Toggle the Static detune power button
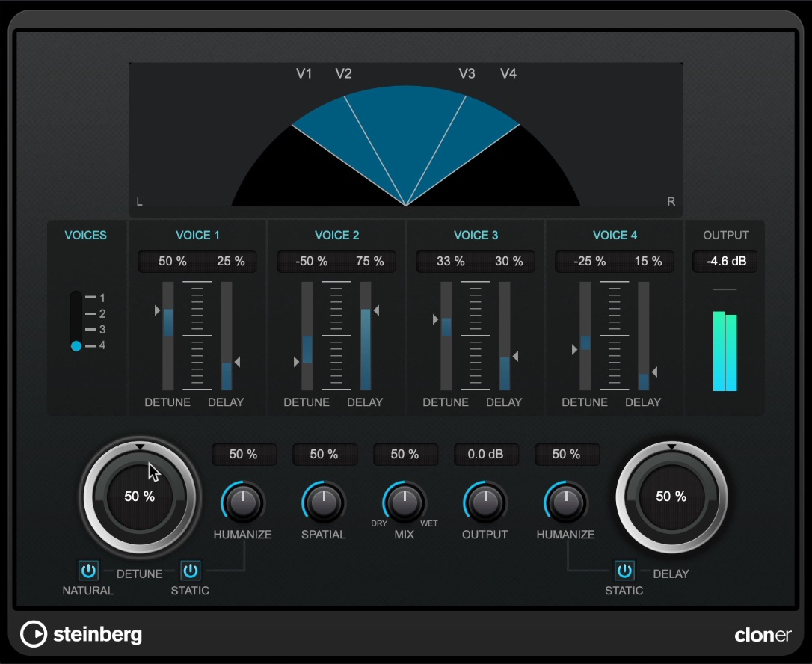The height and width of the screenshot is (664, 812). coord(191,571)
